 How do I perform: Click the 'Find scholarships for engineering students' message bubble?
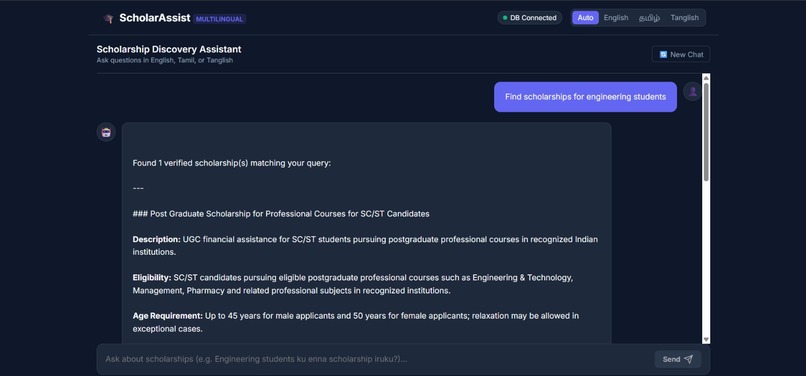click(x=585, y=97)
